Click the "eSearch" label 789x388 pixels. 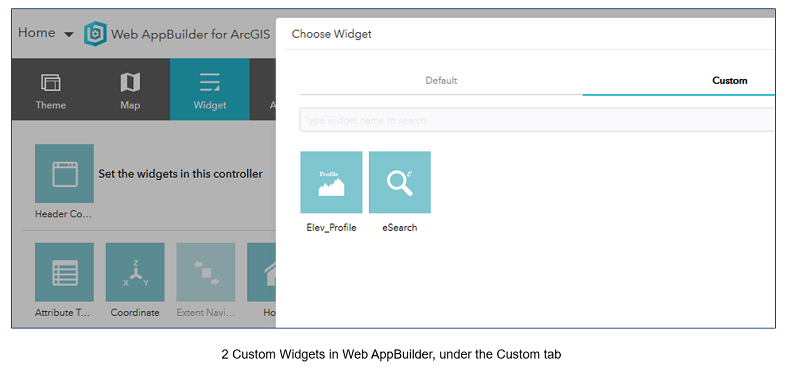click(400, 227)
